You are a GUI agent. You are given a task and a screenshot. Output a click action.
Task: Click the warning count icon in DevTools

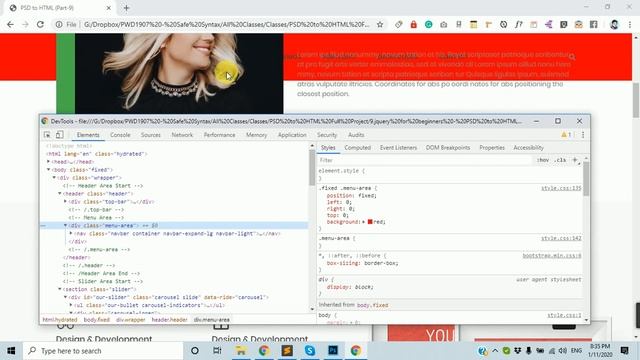point(566,135)
